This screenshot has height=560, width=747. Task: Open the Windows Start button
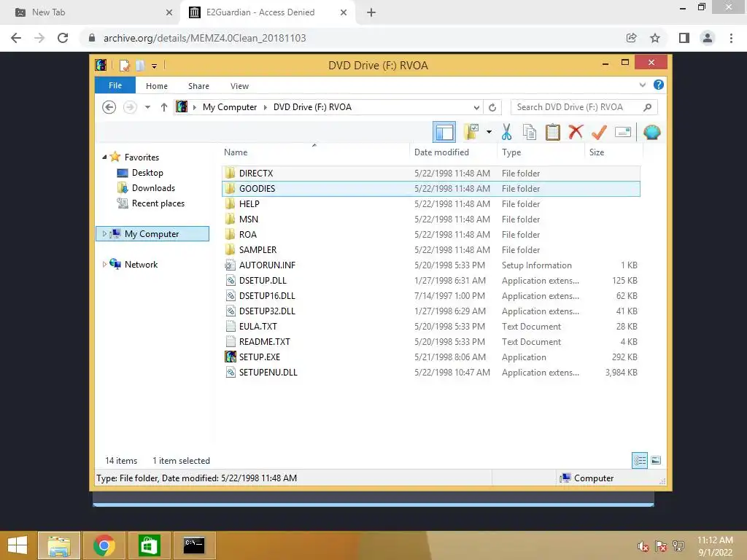coord(18,545)
